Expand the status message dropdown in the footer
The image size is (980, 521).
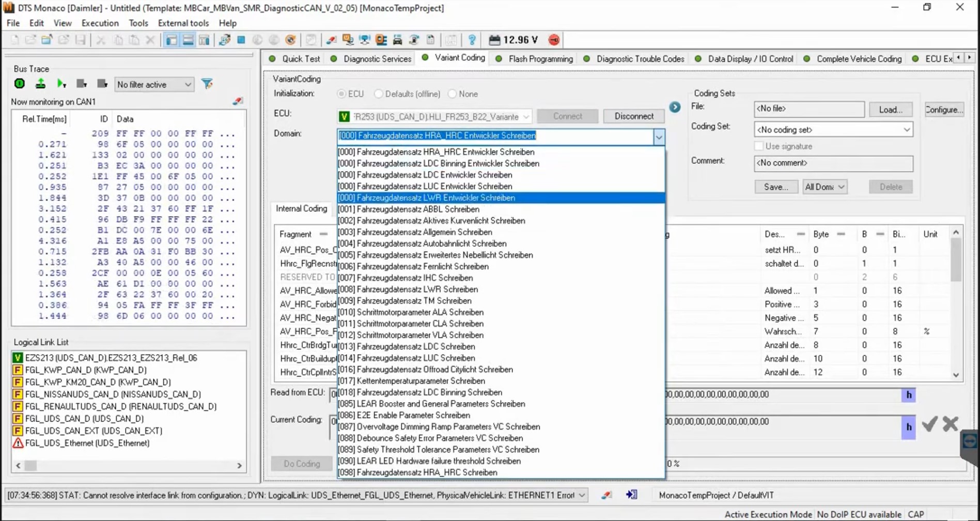[582, 495]
